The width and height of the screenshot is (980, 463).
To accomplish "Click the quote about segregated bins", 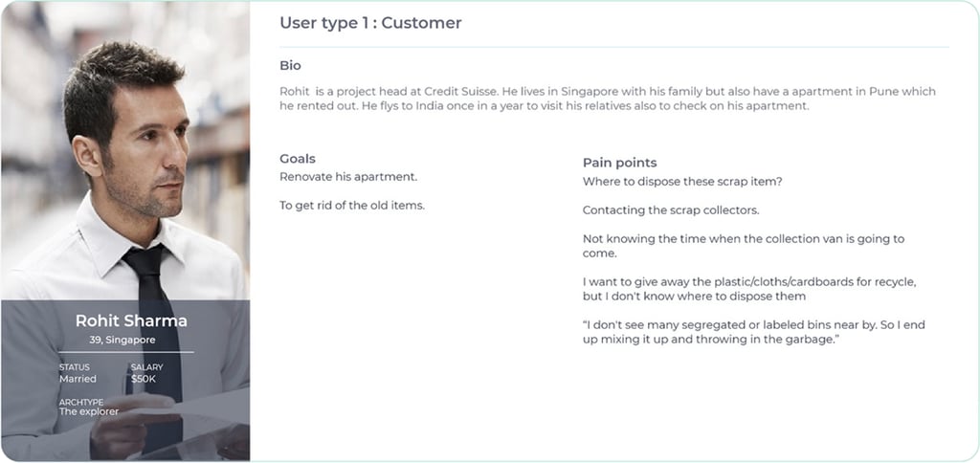I will [x=753, y=332].
